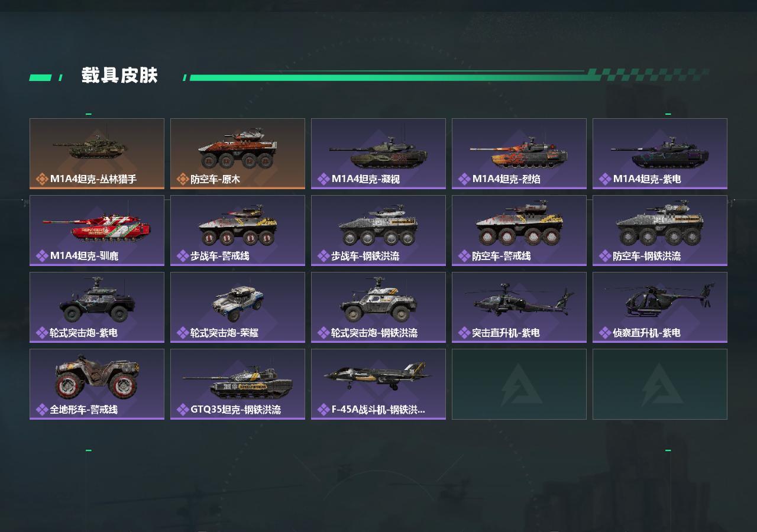Click the 全地形车-警戒线 ATV skin
Screen dimensions: 757x532
point(97,384)
